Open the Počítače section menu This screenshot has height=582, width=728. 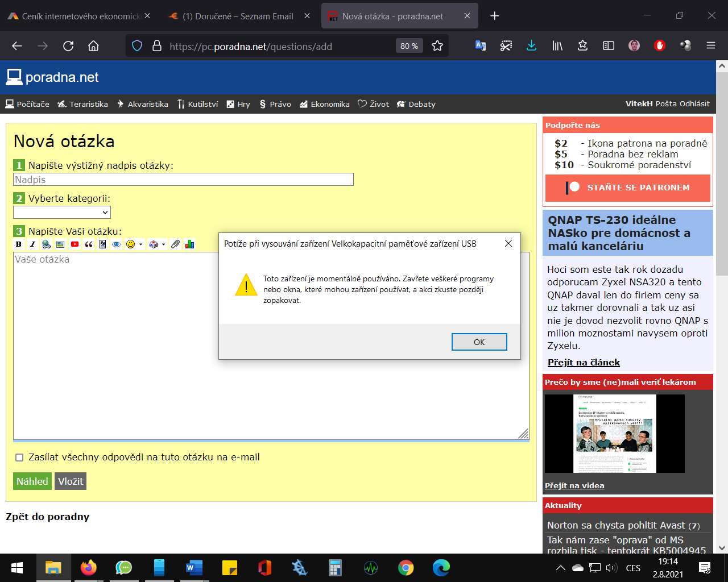(27, 104)
